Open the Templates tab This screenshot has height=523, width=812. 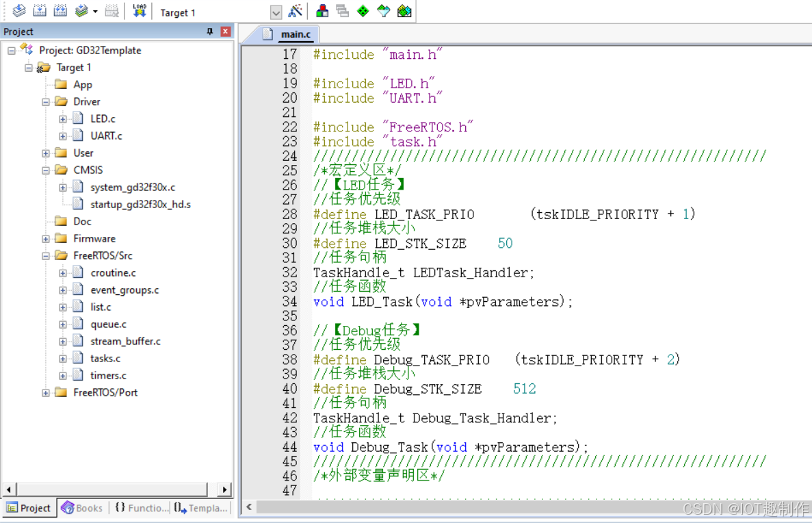pyautogui.click(x=201, y=508)
